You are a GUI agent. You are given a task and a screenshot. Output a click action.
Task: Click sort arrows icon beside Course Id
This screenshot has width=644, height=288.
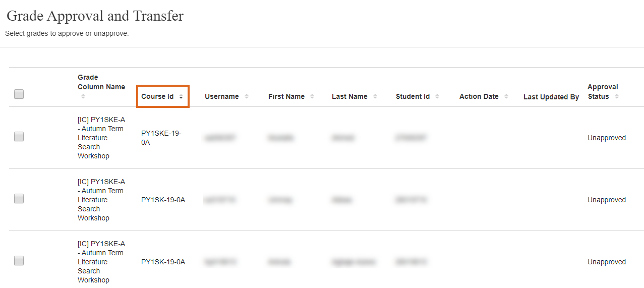coord(181,97)
